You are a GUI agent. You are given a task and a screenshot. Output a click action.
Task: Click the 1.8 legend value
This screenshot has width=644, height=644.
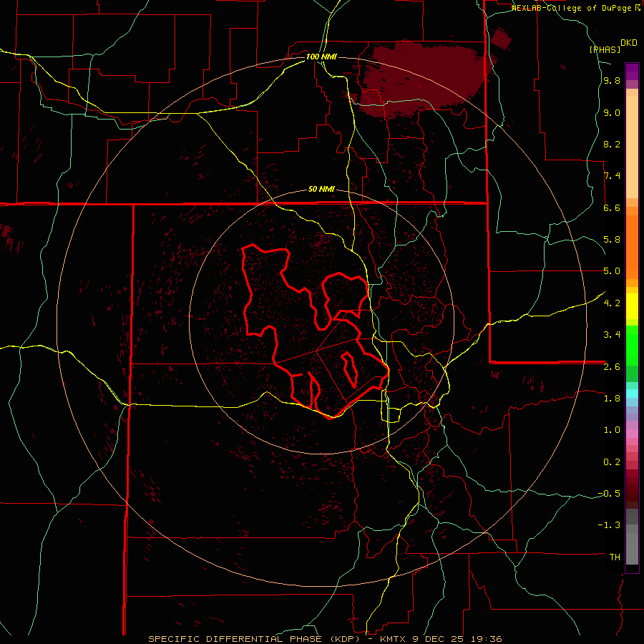point(612,398)
